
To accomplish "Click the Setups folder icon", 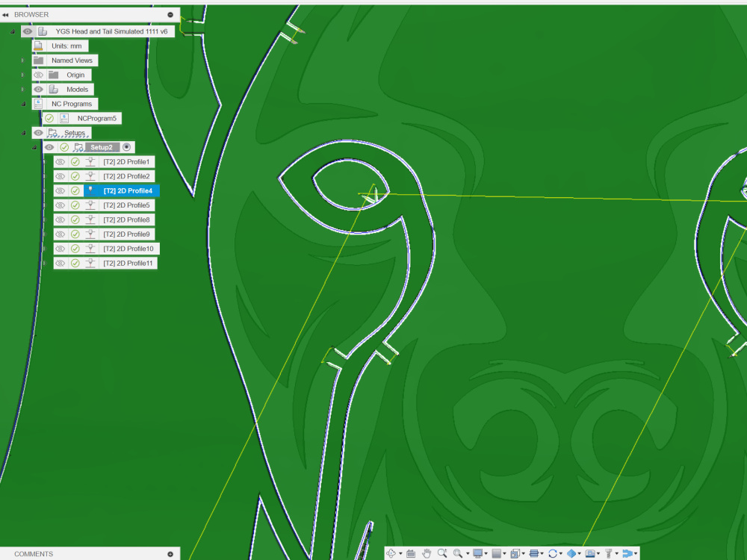I will [53, 133].
